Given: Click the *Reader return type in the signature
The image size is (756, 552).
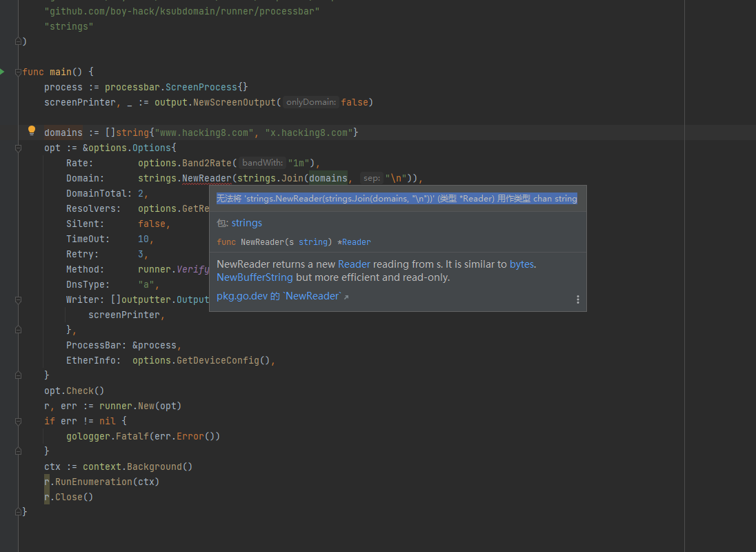Looking at the screenshot, I should [x=354, y=242].
